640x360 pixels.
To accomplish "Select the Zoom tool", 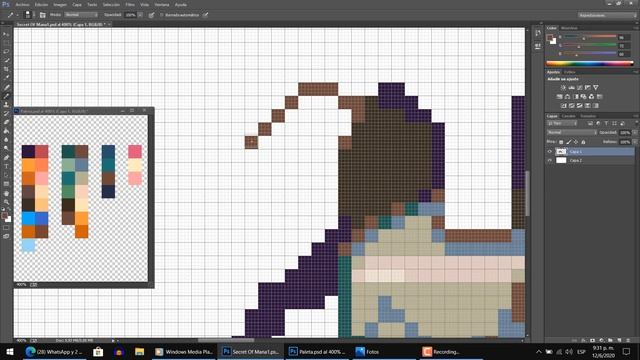I will pos(6,202).
